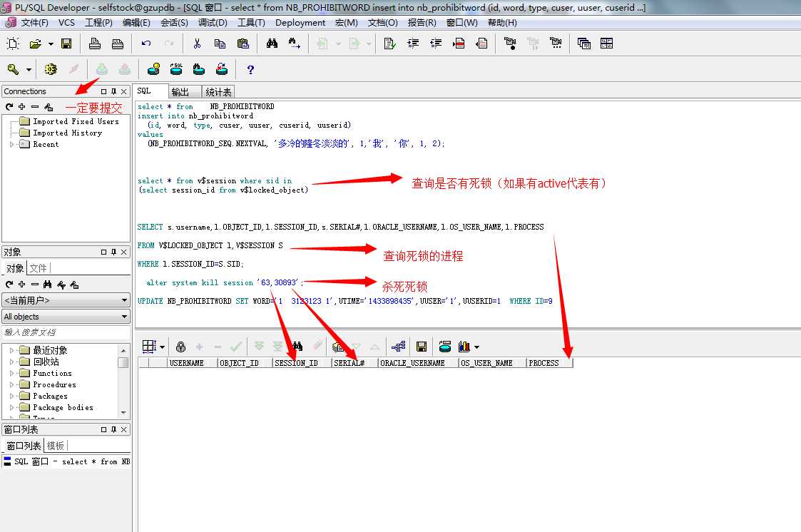Click the Cascade windows icon
This screenshot has width=801, height=532.
tap(584, 44)
